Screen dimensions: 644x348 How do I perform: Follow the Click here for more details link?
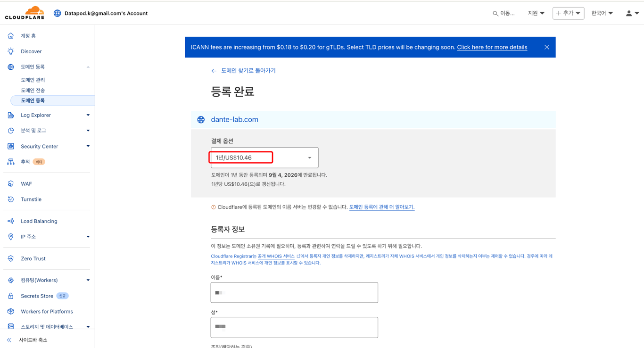[x=492, y=47]
